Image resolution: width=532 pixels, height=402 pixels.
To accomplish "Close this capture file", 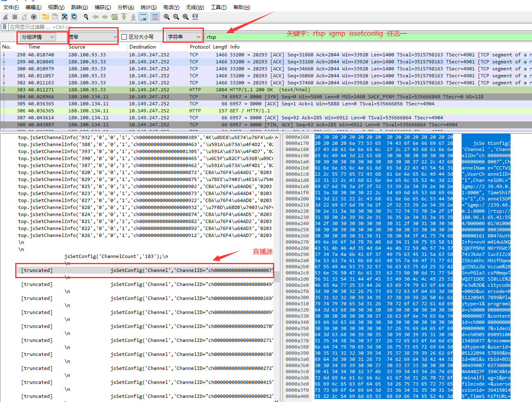I will [x=65, y=17].
